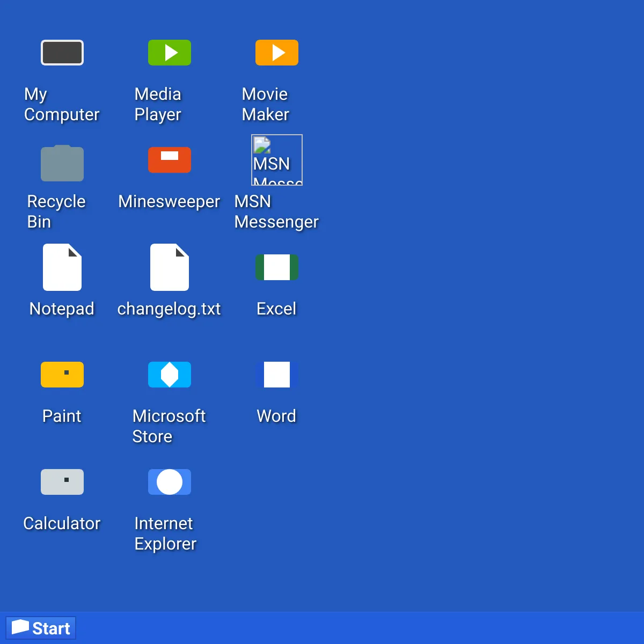Select the changelog.txt file icon
This screenshot has width=644, height=644.
tap(170, 267)
